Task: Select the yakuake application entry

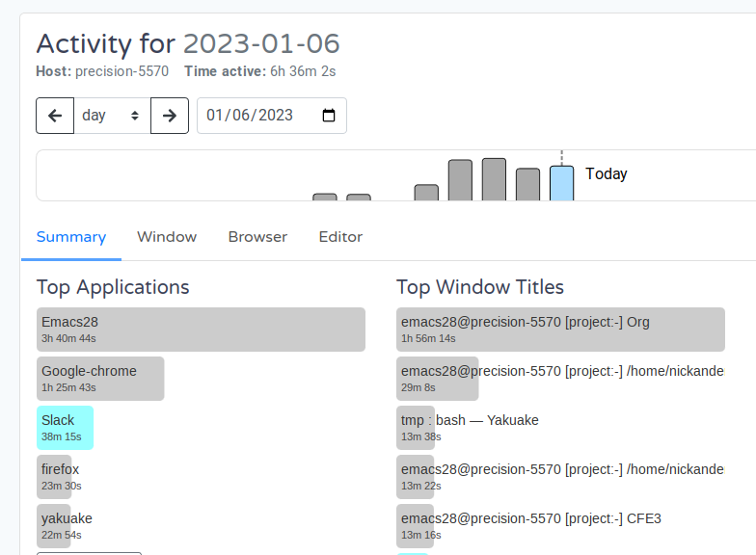Action: pos(54,526)
